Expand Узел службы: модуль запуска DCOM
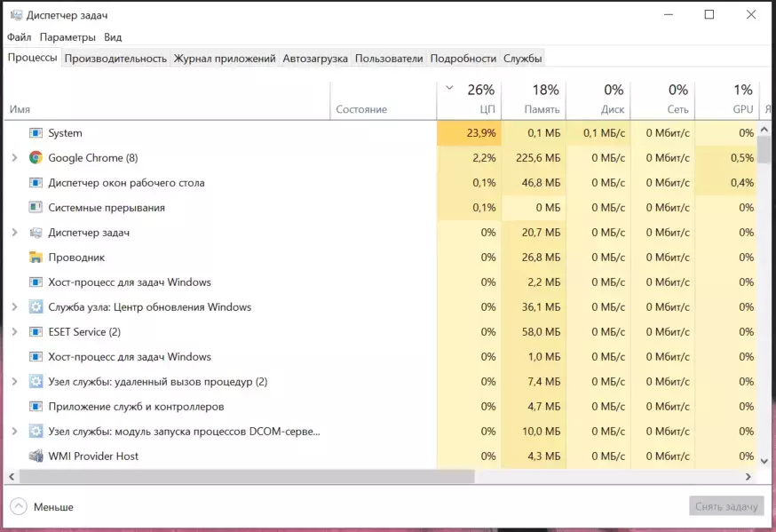 [x=15, y=431]
